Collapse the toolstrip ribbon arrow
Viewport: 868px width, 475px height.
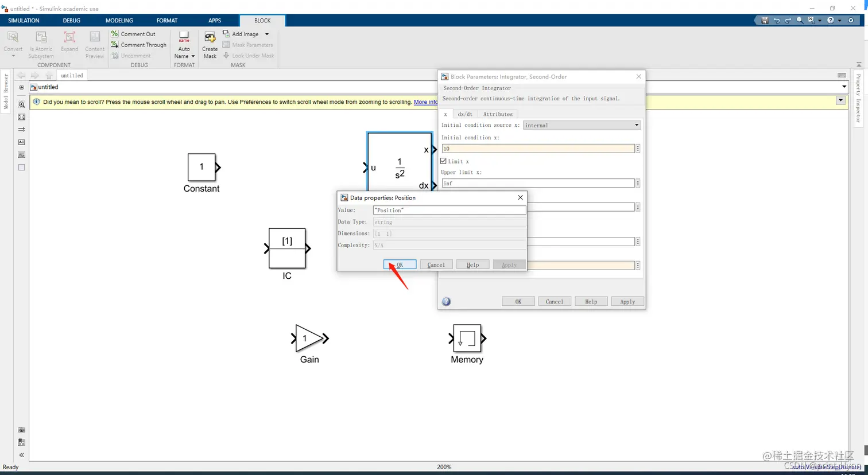(859, 64)
